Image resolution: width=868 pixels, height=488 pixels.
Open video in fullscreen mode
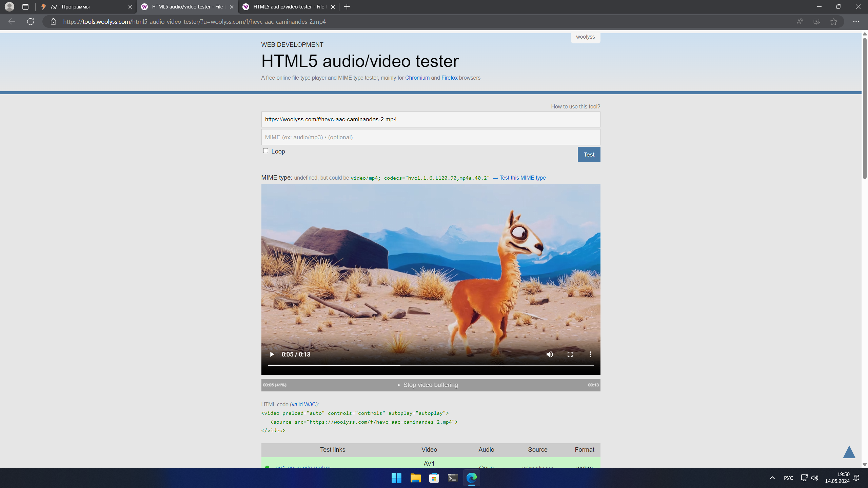click(570, 354)
